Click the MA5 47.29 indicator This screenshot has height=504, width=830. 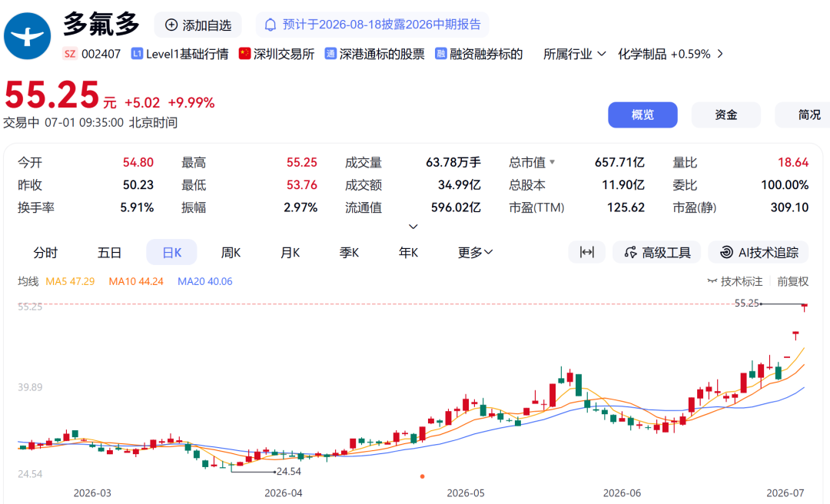pos(71,282)
